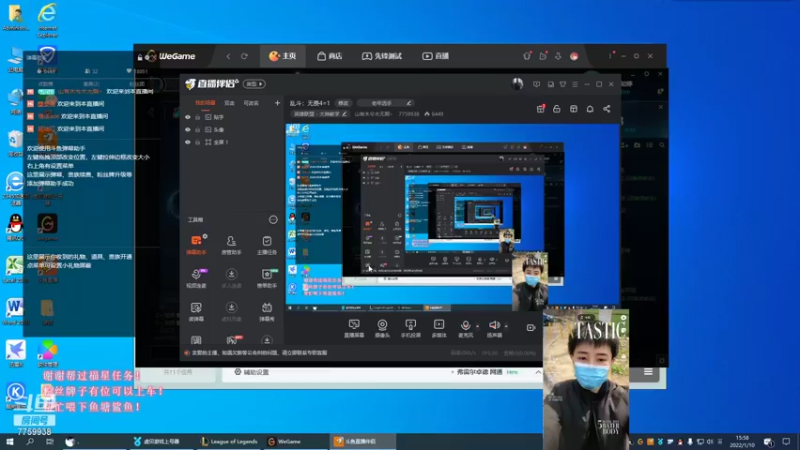Toggle the lock on the 全屏 1 source
This screenshot has height=450, width=800.
point(197,142)
